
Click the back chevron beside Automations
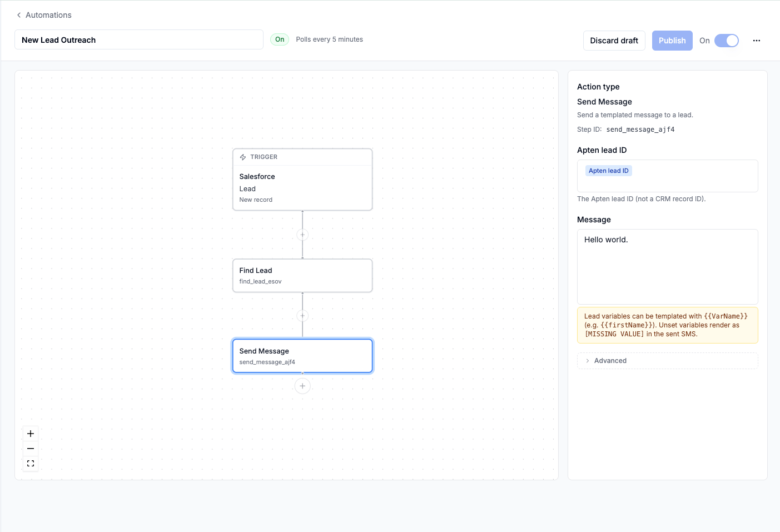coord(19,15)
